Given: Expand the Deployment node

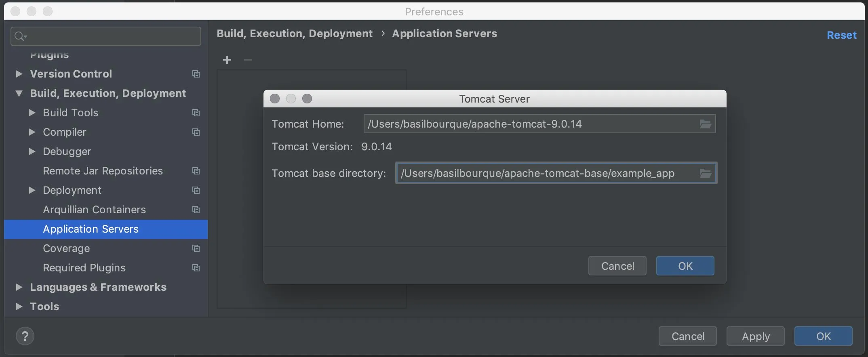Looking at the screenshot, I should coord(32,190).
